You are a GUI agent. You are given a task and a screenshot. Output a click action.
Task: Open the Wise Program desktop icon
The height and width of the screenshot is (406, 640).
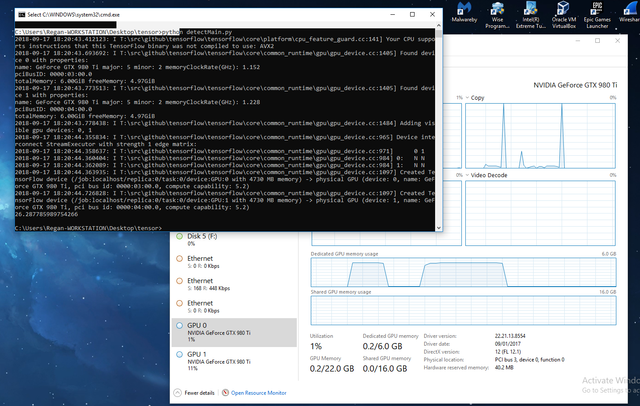[497, 15]
